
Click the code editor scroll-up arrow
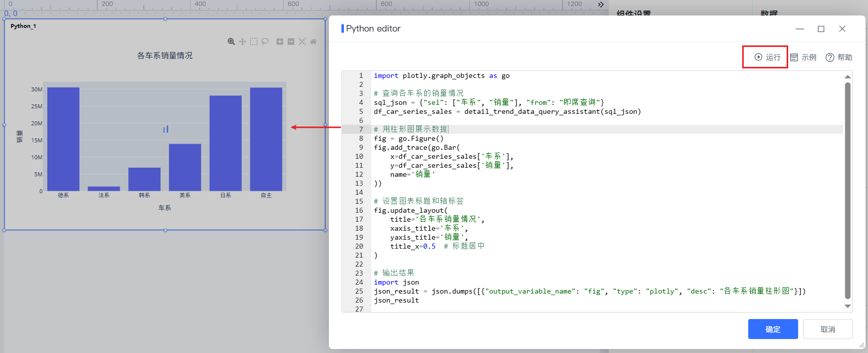[848, 76]
